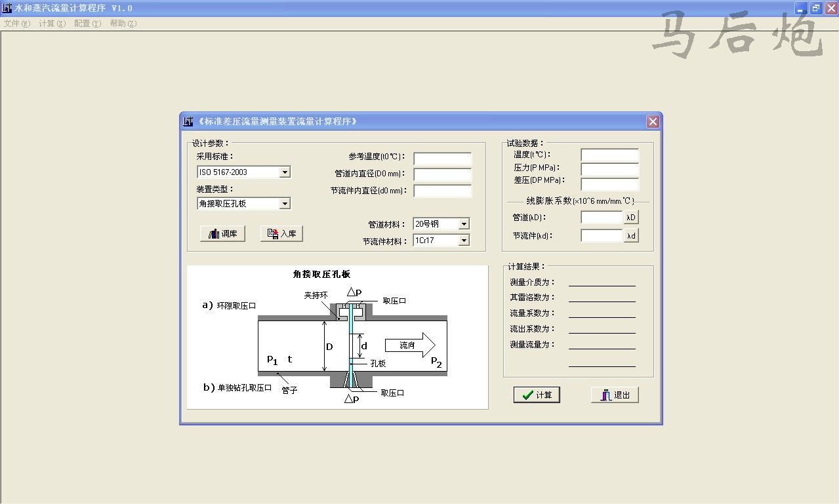
Task: Focus the 节流件 expansion coefficient field
Action: click(602, 236)
